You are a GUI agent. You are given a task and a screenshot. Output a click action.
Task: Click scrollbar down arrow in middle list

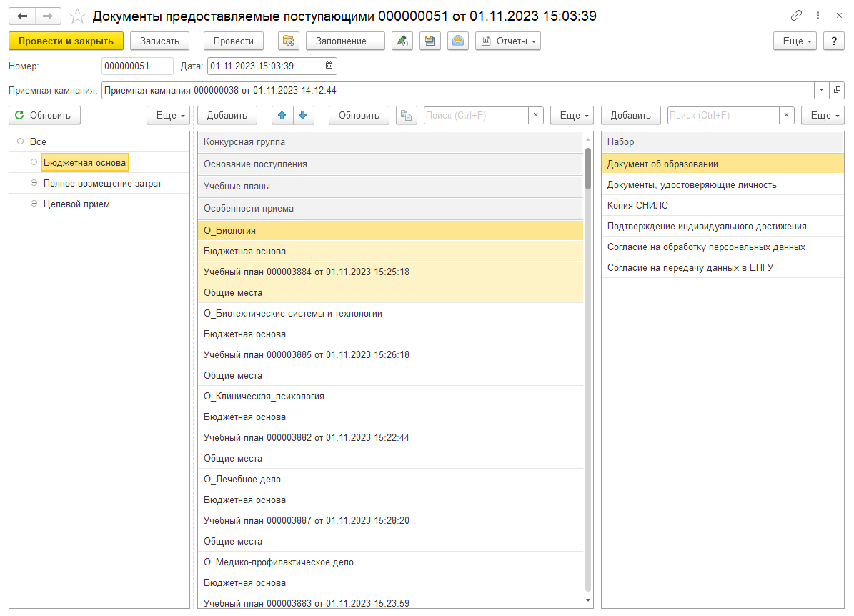(587, 600)
